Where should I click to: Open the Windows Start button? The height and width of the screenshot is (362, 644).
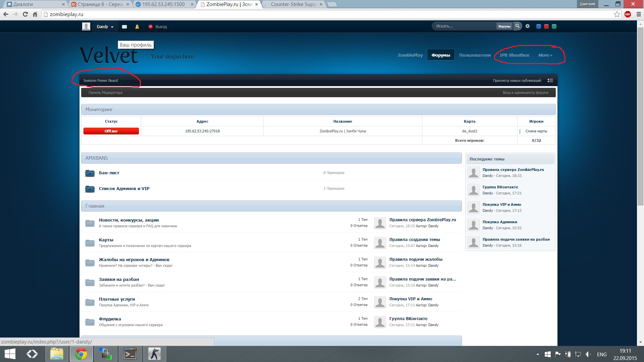pos(10,354)
